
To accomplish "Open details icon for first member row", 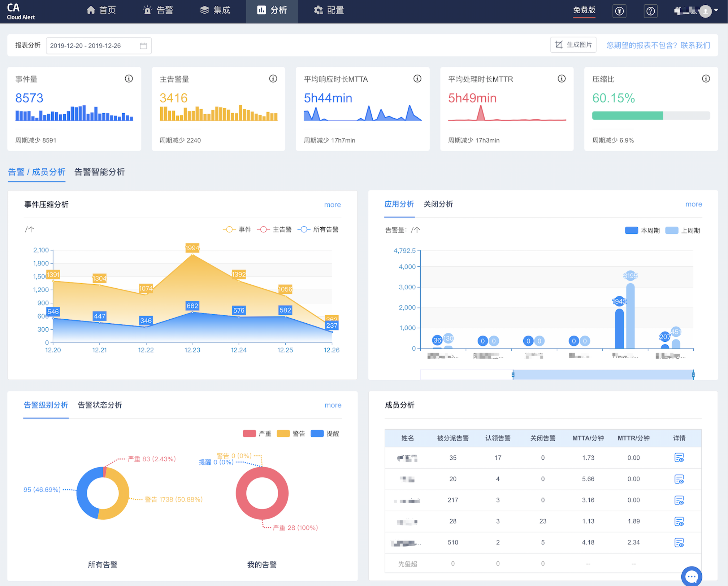I will (x=679, y=458).
